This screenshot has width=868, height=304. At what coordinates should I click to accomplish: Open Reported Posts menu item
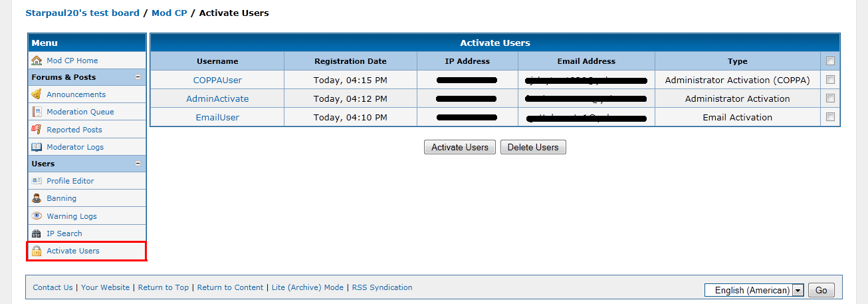click(74, 130)
